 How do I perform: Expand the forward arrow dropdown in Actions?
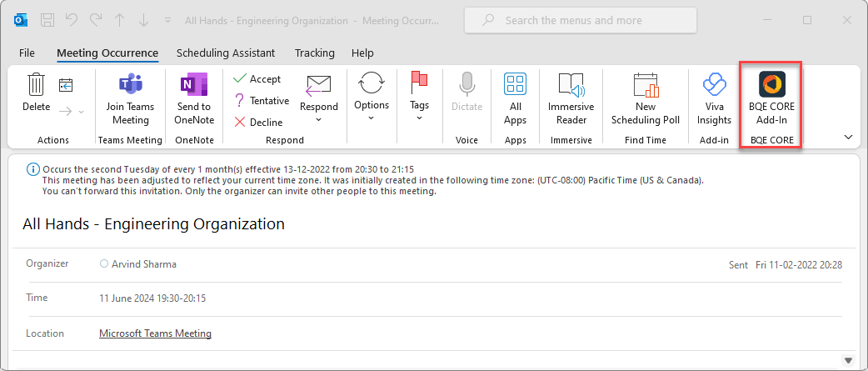point(82,112)
